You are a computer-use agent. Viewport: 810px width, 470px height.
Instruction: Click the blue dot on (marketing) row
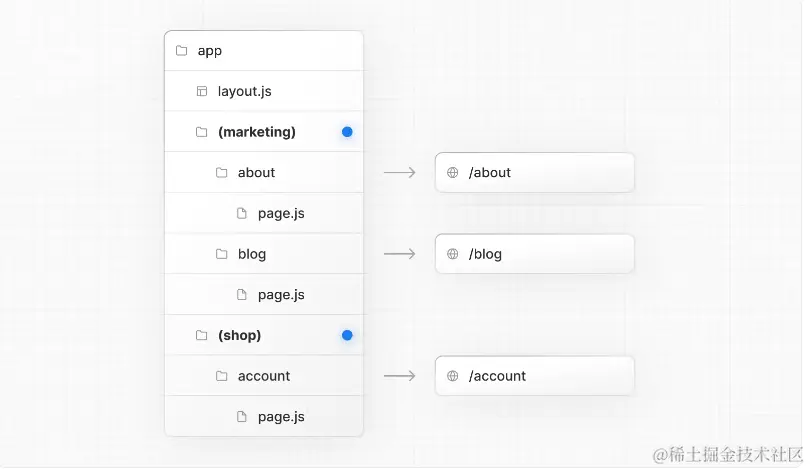(x=347, y=132)
